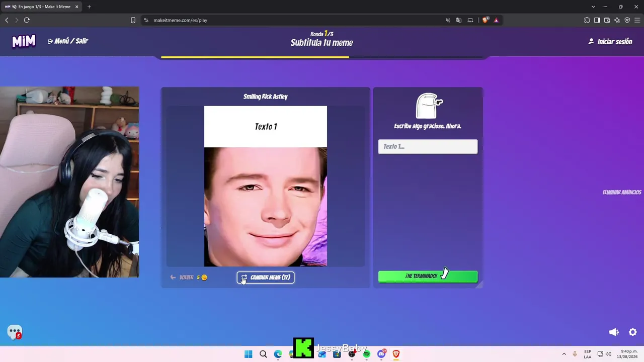Screen dimensions: 644x362
Task: Open the system volume icon
Action: (x=608, y=354)
